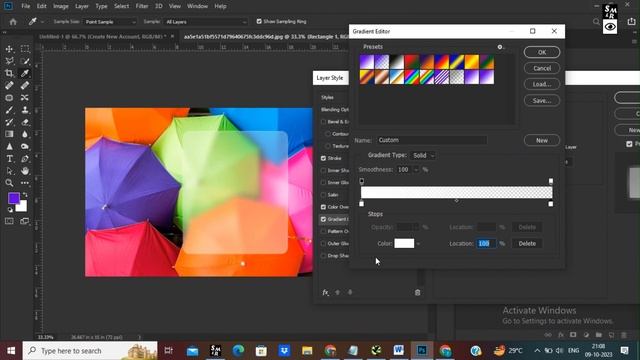Image resolution: width=640 pixels, height=360 pixels.
Task: Click the Save... button
Action: (x=542, y=100)
